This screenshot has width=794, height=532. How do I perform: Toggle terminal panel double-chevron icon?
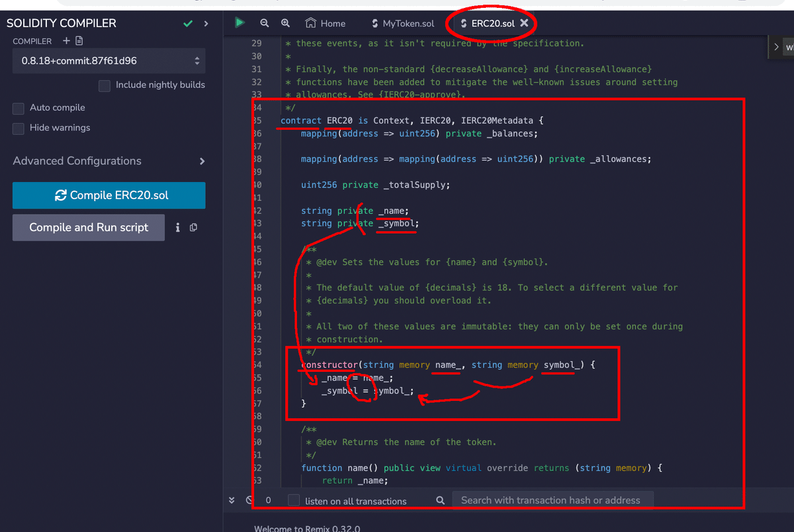[232, 500]
